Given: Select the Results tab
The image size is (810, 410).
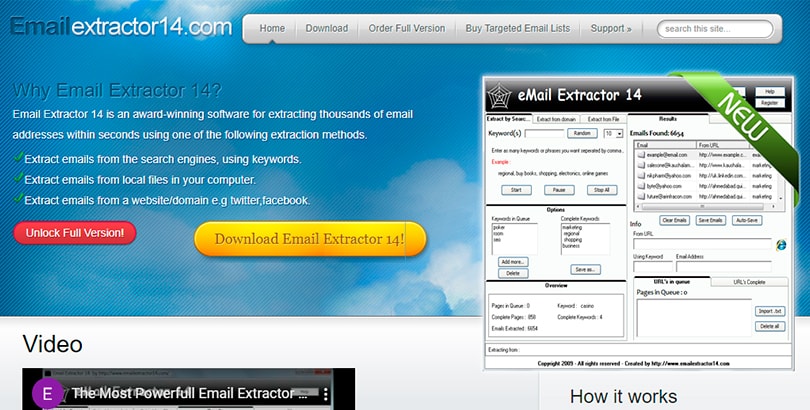Looking at the screenshot, I should 668,119.
